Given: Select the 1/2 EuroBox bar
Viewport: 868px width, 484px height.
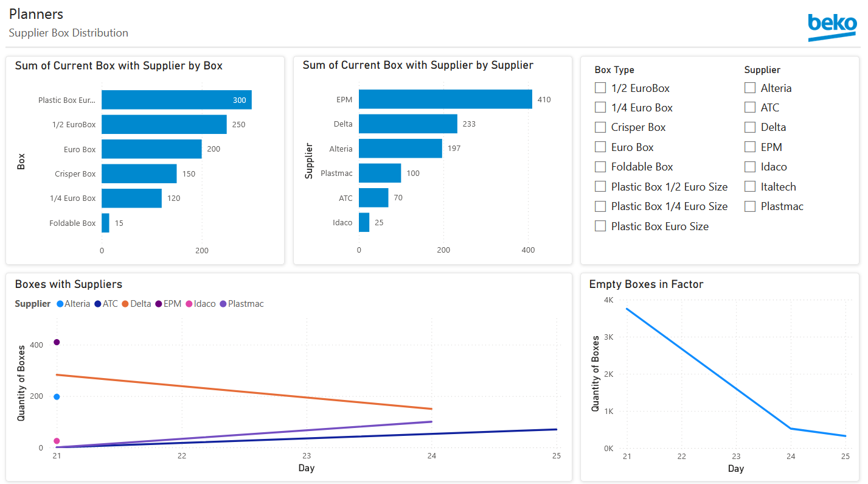Looking at the screenshot, I should [164, 124].
